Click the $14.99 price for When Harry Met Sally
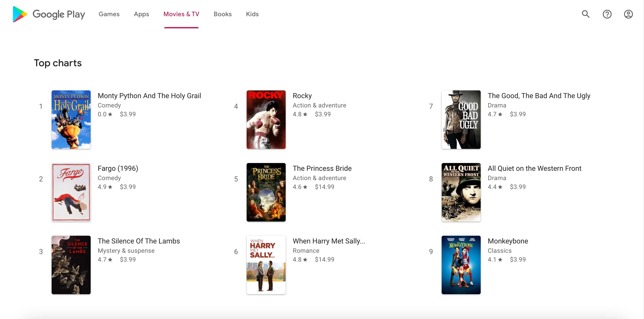This screenshot has width=644, height=319. pyautogui.click(x=324, y=259)
